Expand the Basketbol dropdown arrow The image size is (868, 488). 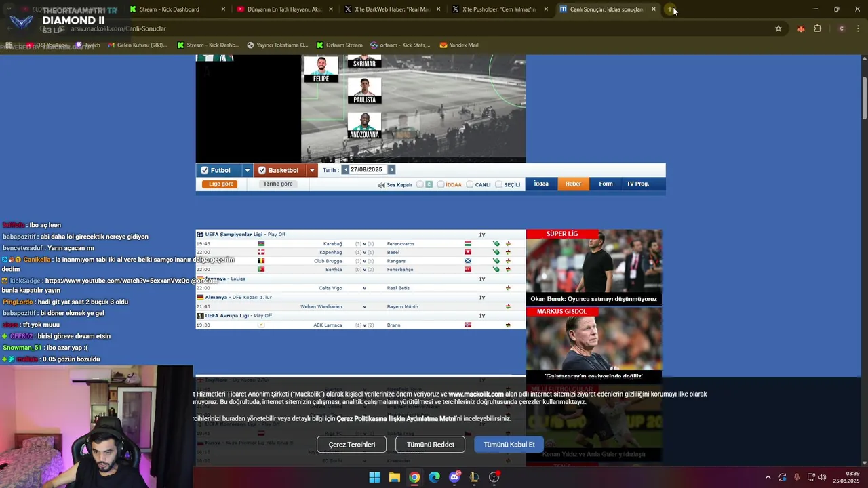pyautogui.click(x=312, y=170)
